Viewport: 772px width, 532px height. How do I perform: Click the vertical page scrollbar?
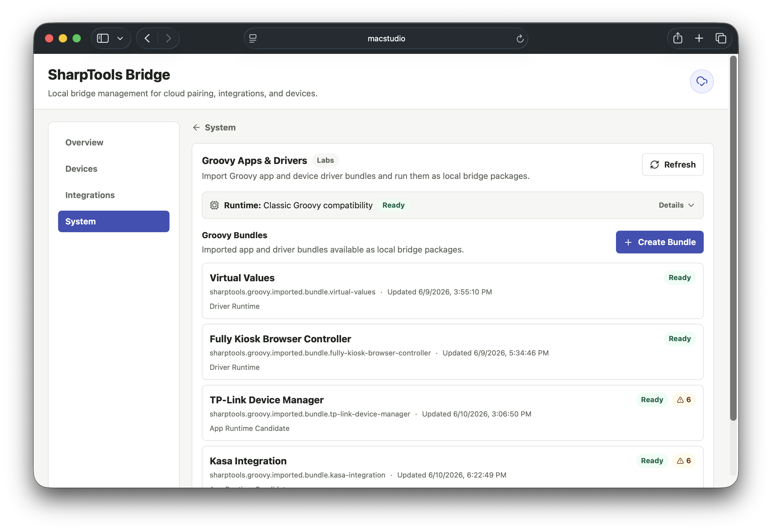click(733, 238)
